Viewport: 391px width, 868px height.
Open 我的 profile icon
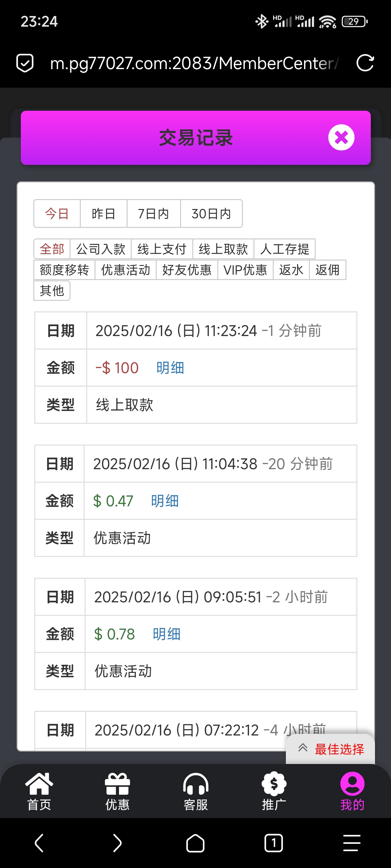click(352, 790)
